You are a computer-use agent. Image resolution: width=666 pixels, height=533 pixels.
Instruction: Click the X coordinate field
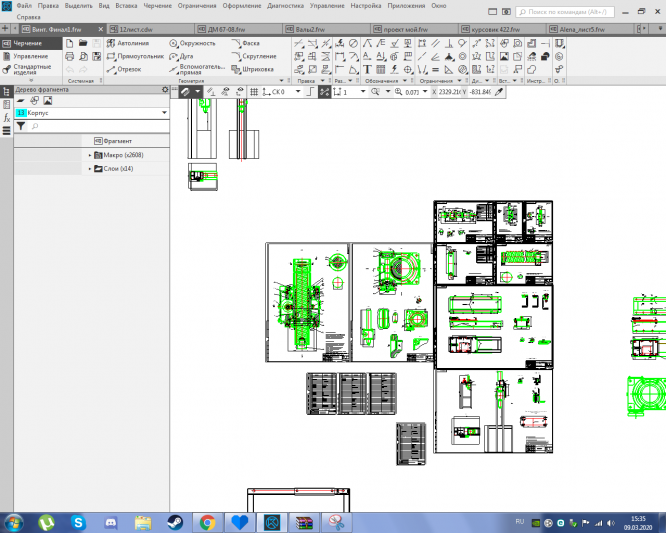449,92
